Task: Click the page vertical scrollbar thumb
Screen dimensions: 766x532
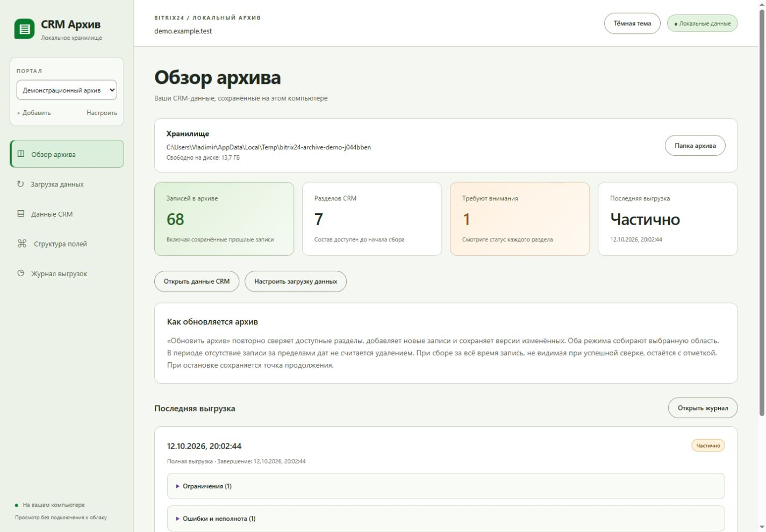Action: (x=762, y=212)
